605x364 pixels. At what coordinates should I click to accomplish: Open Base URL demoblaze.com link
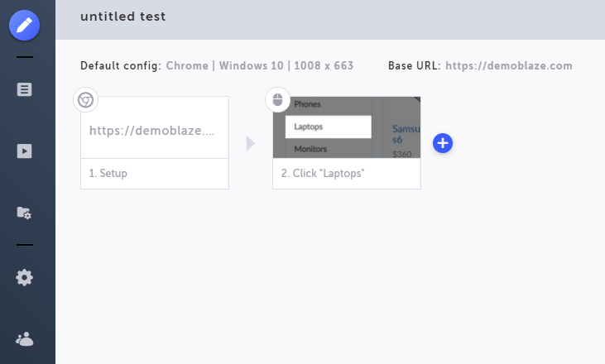[509, 66]
